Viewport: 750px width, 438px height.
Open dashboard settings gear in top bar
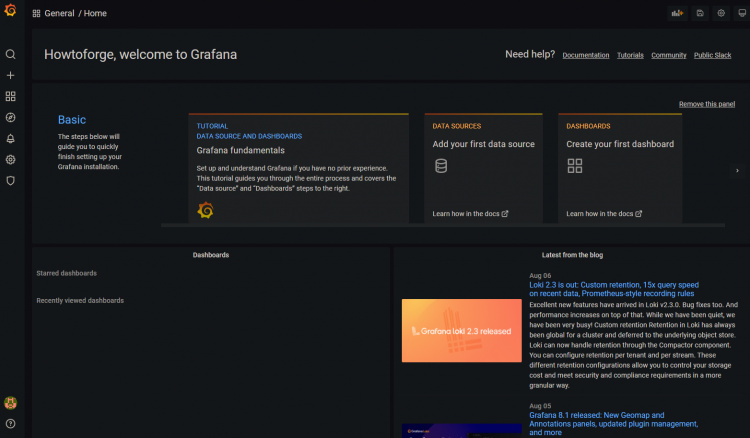click(720, 13)
